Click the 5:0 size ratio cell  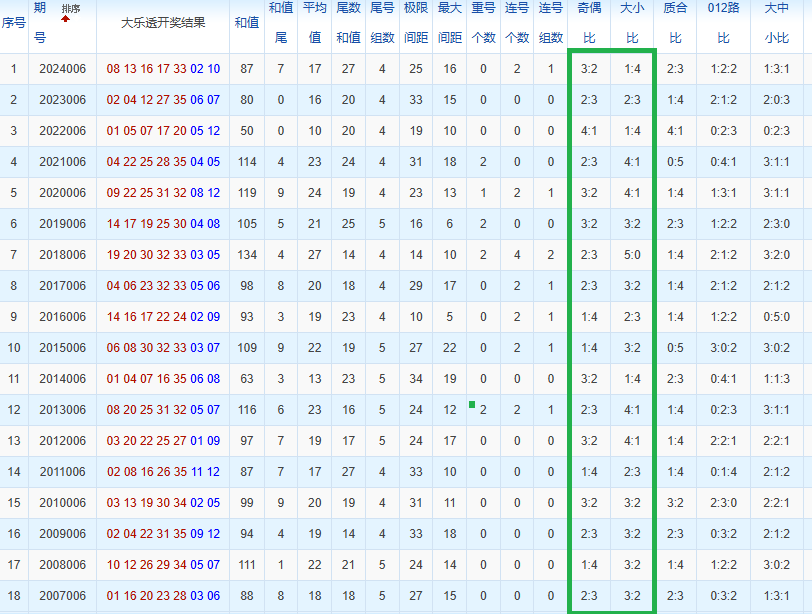(632, 255)
